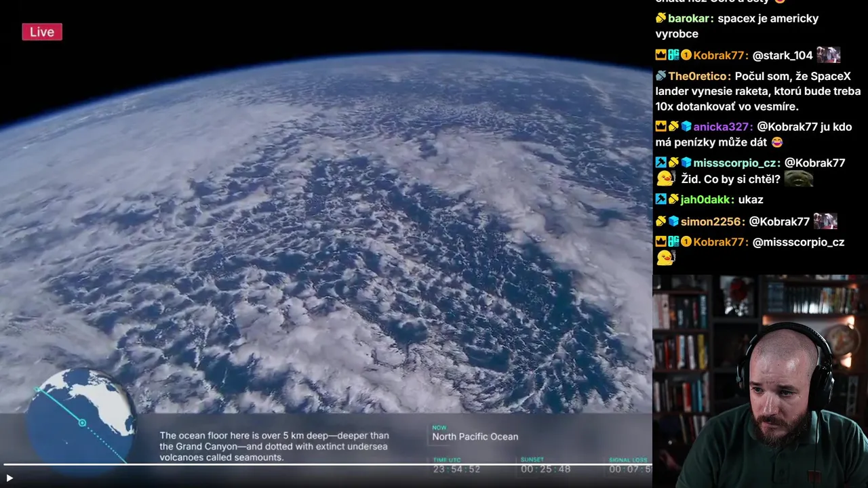
Task: Click green badge on Kobrak77's @missscorpio_cz message
Action: point(673,242)
